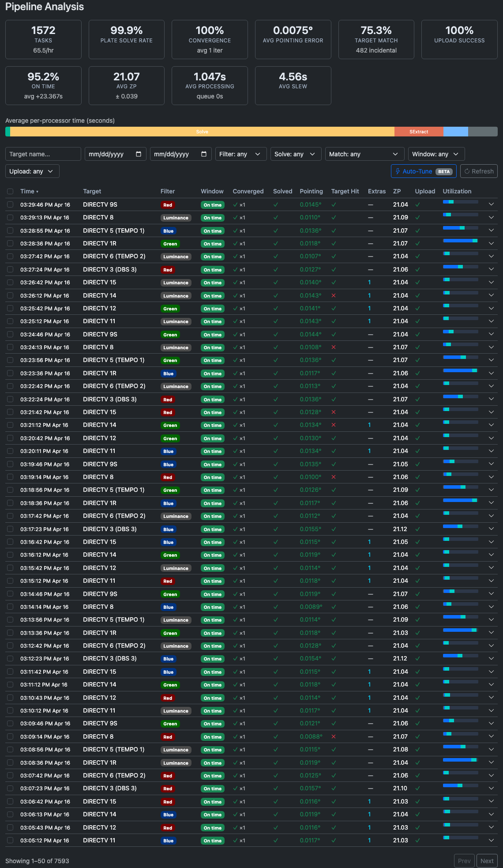Click the Pointing column header

pos(311,191)
